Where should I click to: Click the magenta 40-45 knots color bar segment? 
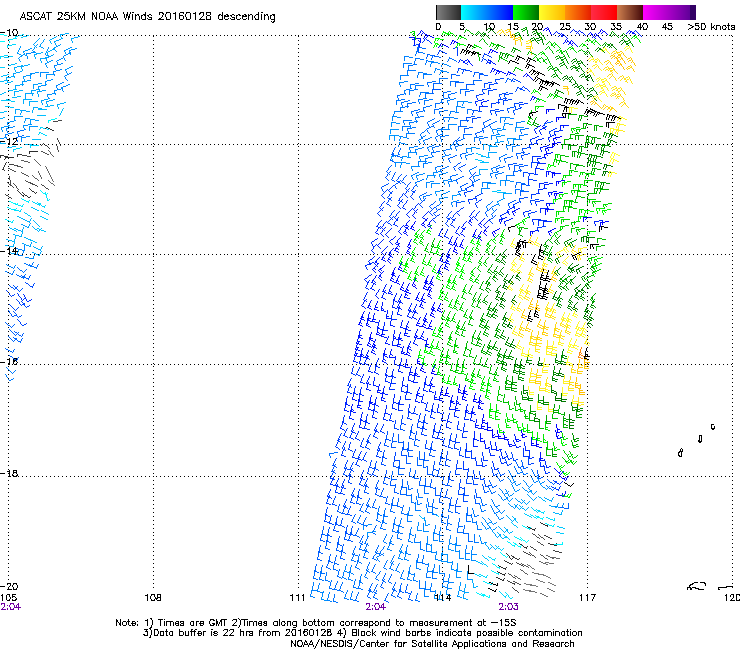656,12
